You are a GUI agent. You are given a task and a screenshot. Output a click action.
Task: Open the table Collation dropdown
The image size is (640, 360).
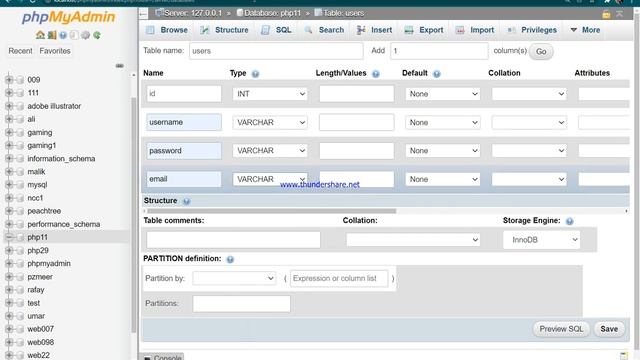tap(413, 240)
